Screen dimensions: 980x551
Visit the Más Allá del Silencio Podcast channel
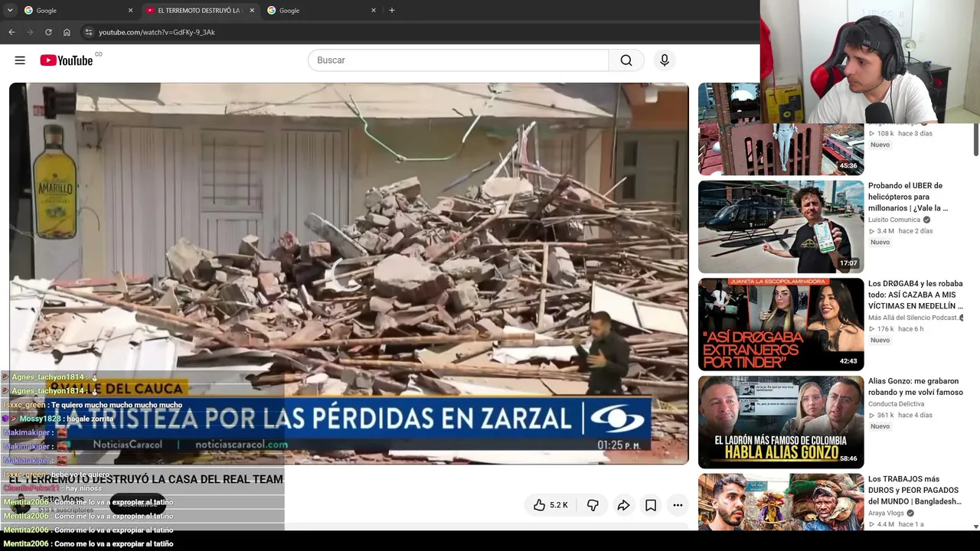[x=913, y=318]
